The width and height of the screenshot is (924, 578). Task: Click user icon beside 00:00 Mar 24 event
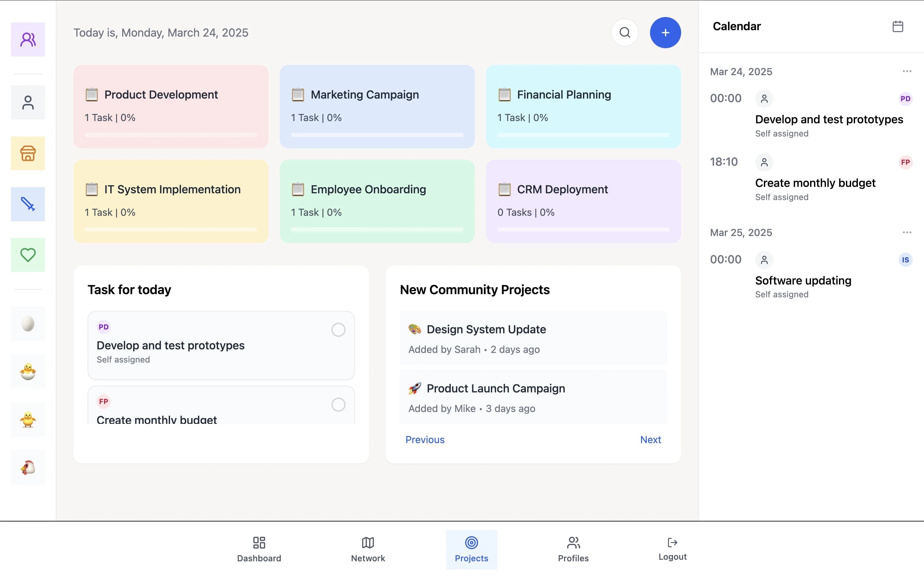point(764,99)
